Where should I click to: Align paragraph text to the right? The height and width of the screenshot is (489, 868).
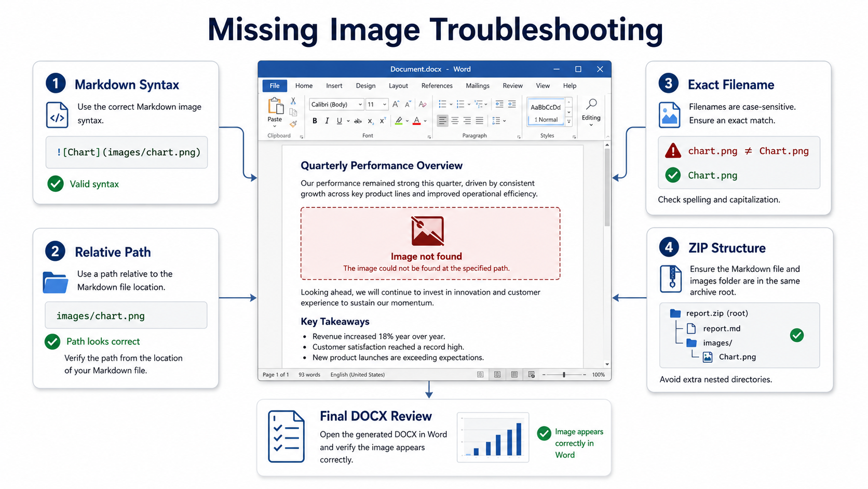click(x=467, y=121)
